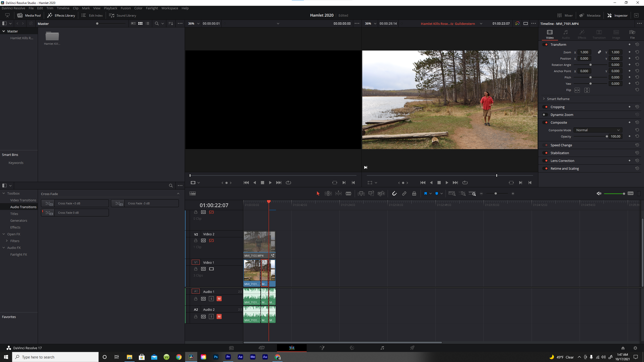
Task: Click the blue Flag clip icon
Action: pos(426,193)
